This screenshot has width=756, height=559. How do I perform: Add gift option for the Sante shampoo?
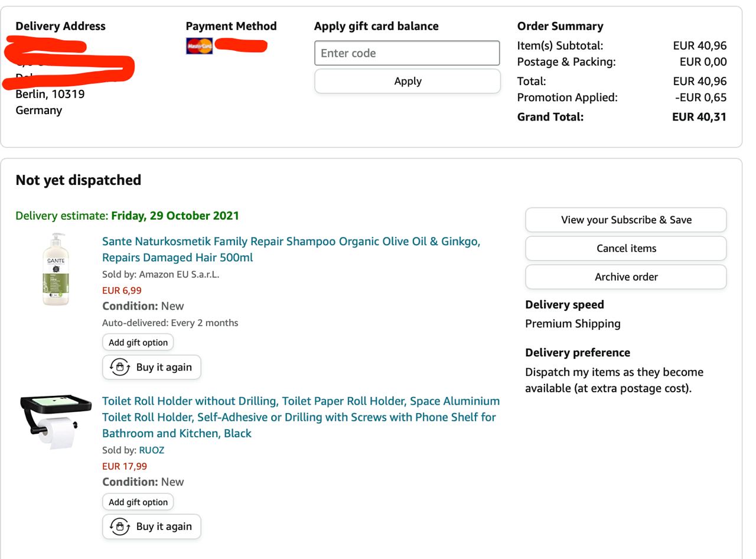coord(138,342)
